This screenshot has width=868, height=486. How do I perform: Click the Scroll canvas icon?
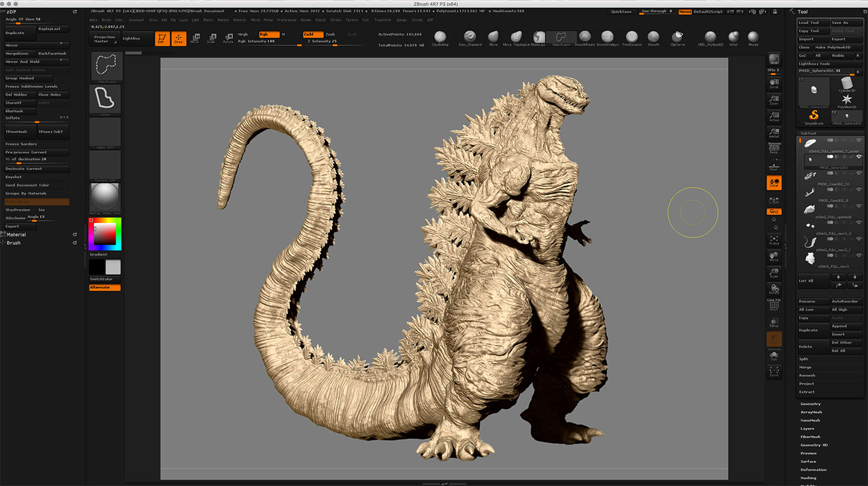[x=774, y=83]
